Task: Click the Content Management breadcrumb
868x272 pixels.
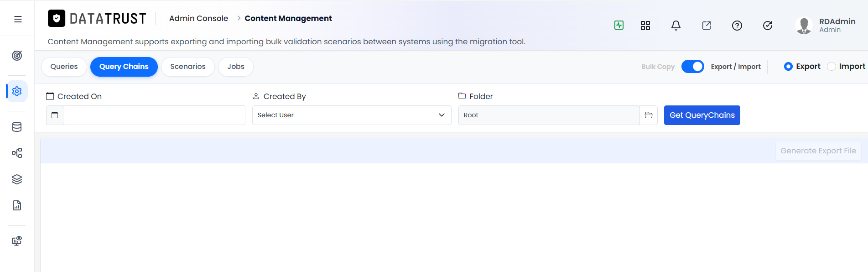Action: 288,18
